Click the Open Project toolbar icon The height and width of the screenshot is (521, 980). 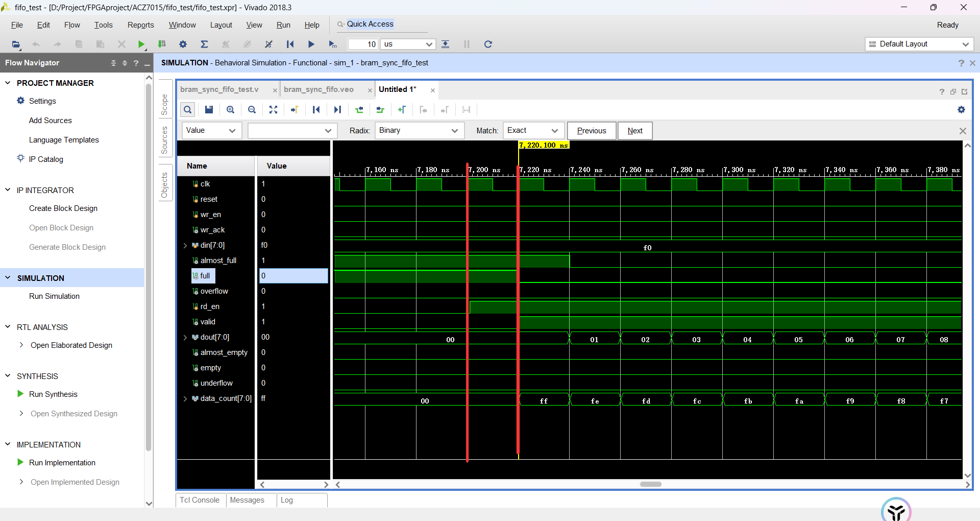pos(16,44)
